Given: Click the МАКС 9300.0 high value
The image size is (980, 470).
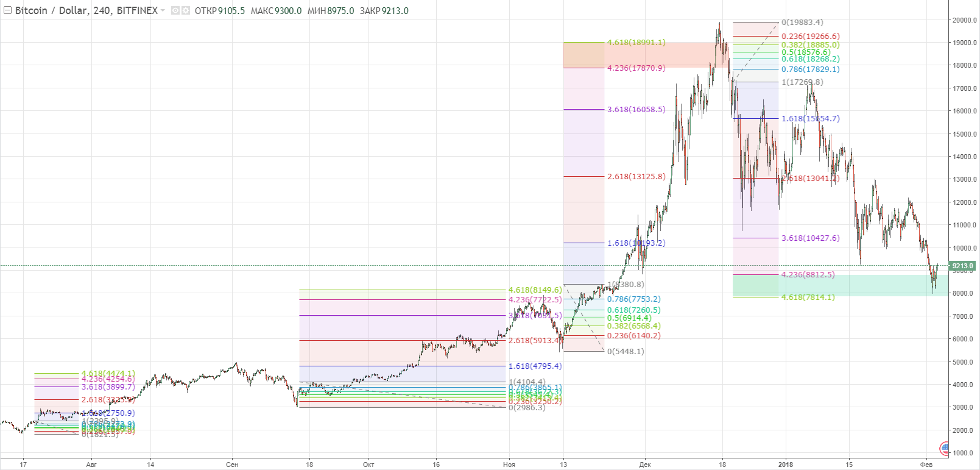Looking at the screenshot, I should coord(276,10).
